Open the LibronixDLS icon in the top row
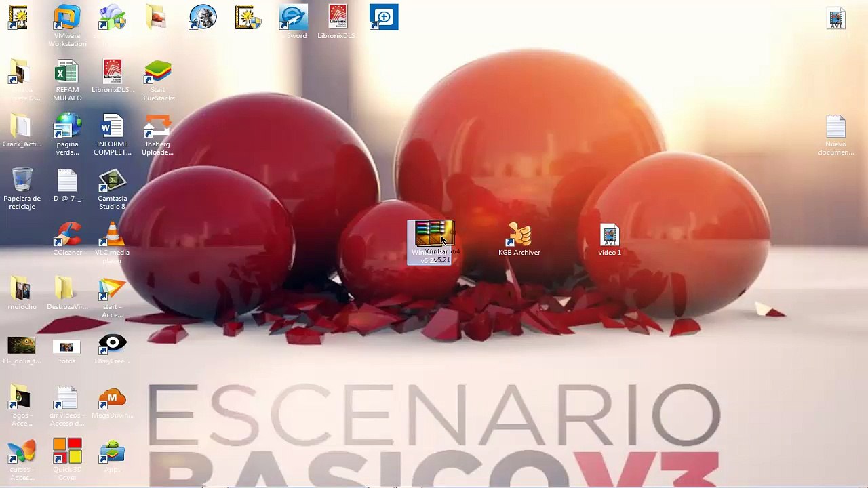The width and height of the screenshot is (868, 488). 337,22
